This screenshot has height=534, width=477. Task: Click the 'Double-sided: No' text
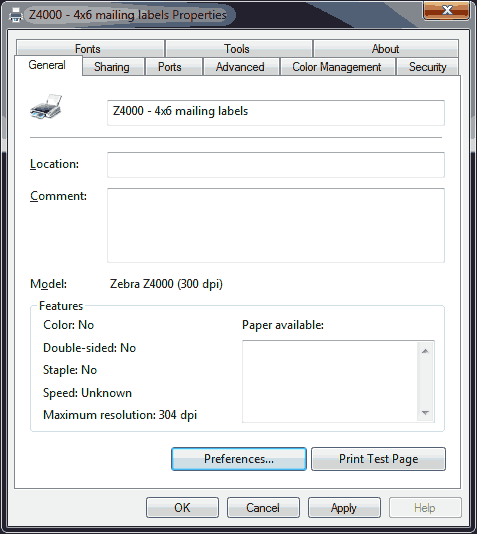point(90,348)
